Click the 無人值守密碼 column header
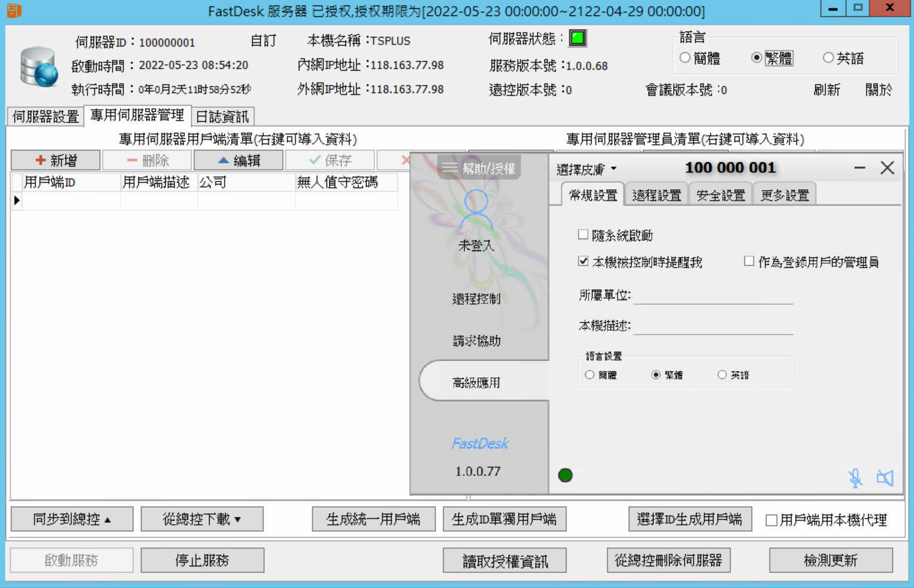This screenshot has width=914, height=588. 346,182
